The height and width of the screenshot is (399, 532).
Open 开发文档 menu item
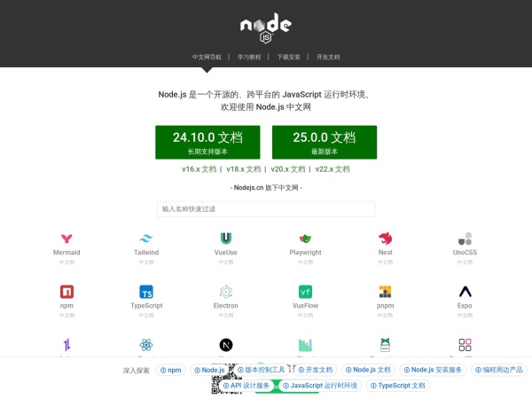[x=328, y=57]
